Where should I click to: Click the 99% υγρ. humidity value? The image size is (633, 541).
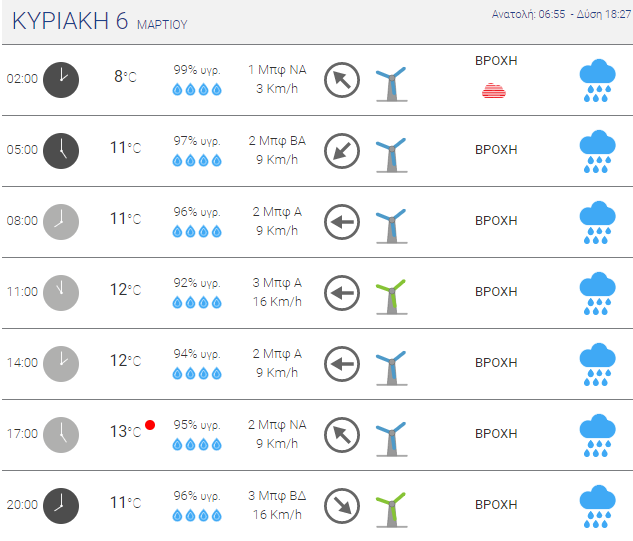coord(197,70)
